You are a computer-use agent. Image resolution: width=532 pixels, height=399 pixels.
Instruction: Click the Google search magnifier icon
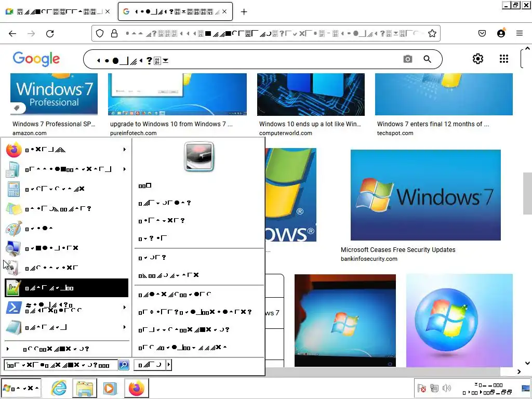point(427,59)
